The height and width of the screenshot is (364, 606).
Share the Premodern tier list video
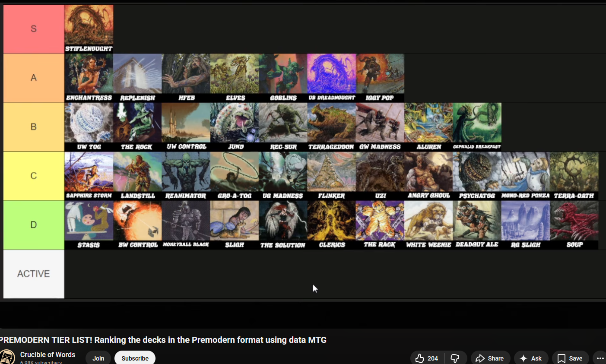[x=490, y=358]
